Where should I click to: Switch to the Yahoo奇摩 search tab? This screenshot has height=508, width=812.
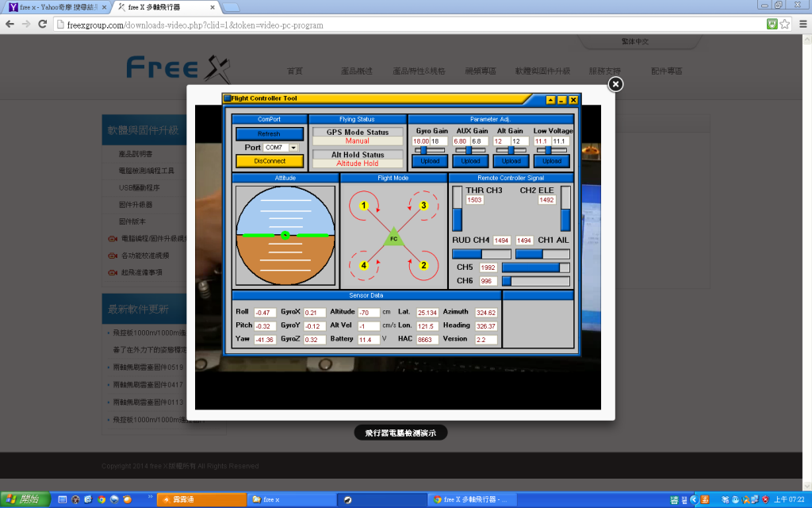coord(56,7)
